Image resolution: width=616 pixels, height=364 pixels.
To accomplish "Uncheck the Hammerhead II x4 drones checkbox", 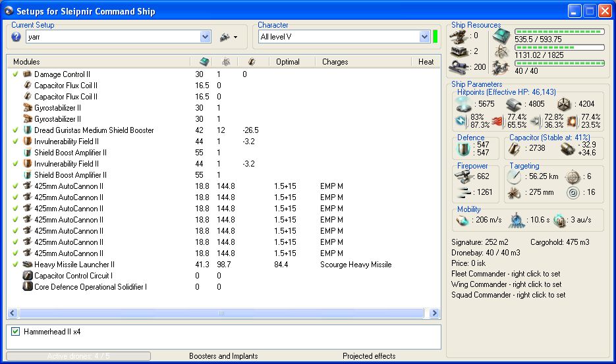I will pos(16,332).
